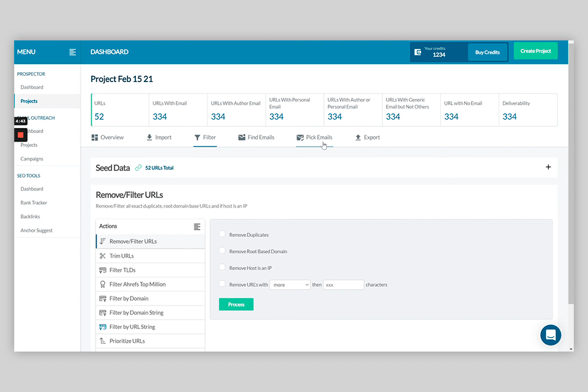The height and width of the screenshot is (392, 588).
Task: Open Filter Ahrefs Top Million action
Action: tap(151, 284)
